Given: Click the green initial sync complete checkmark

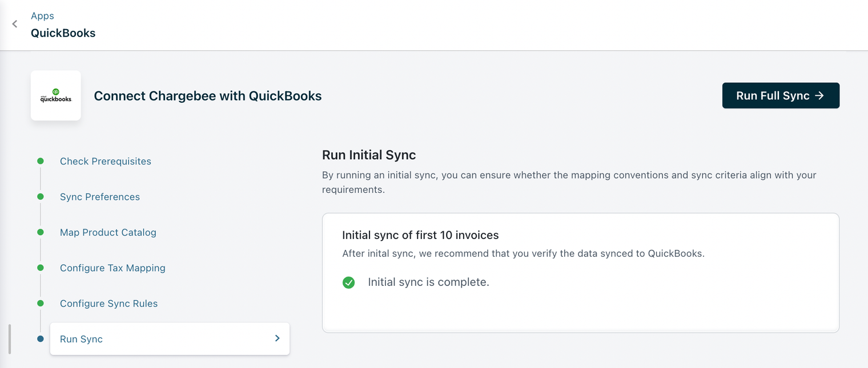Looking at the screenshot, I should [x=348, y=282].
